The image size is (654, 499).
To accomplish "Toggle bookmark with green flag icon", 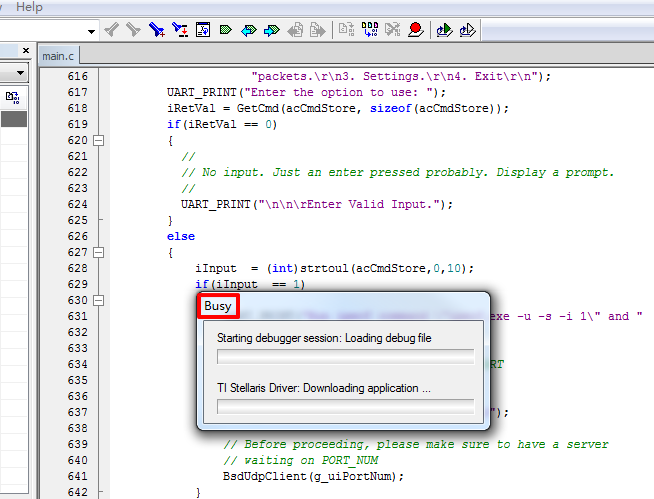I will point(226,30).
